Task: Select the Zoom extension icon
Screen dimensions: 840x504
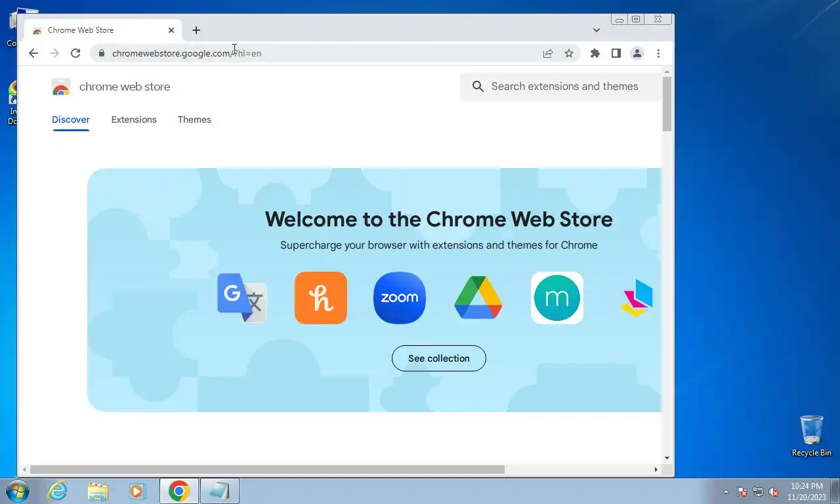Action: (400, 298)
